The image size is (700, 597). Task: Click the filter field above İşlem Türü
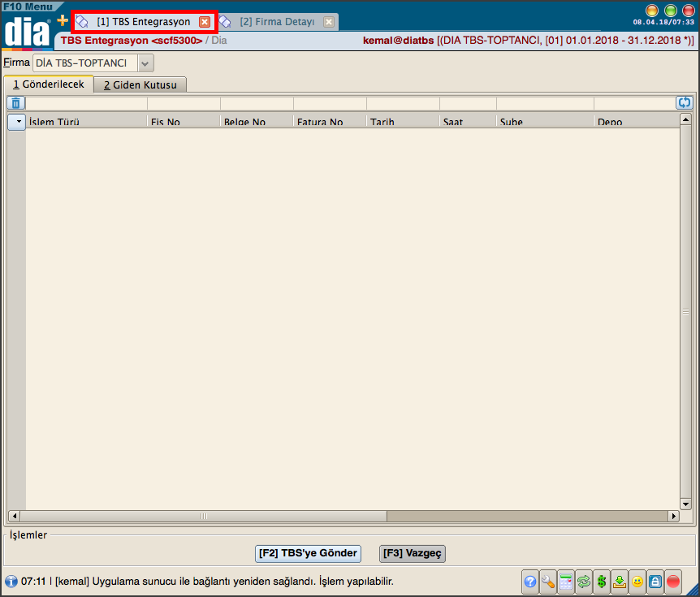87,103
